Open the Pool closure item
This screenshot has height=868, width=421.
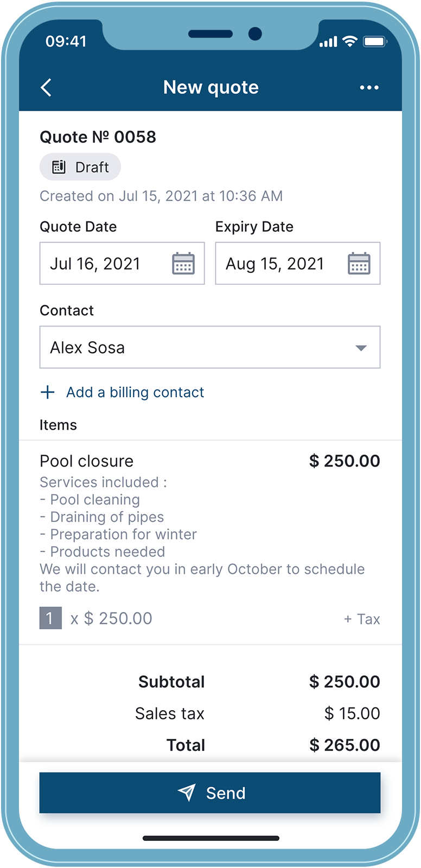pyautogui.click(x=87, y=461)
